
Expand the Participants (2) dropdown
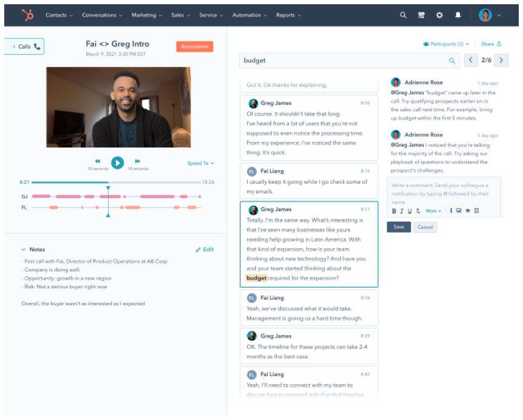point(447,44)
